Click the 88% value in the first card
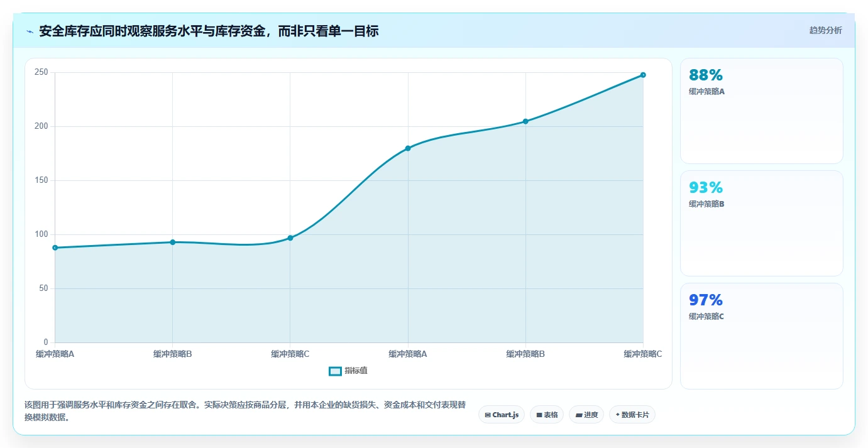868x448 pixels. tap(706, 75)
